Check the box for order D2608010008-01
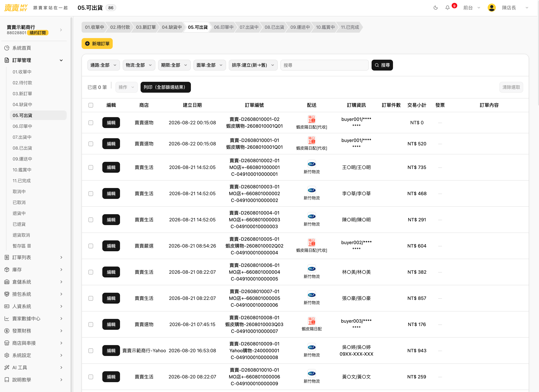Viewport: 539px width, 392px height. (91, 325)
